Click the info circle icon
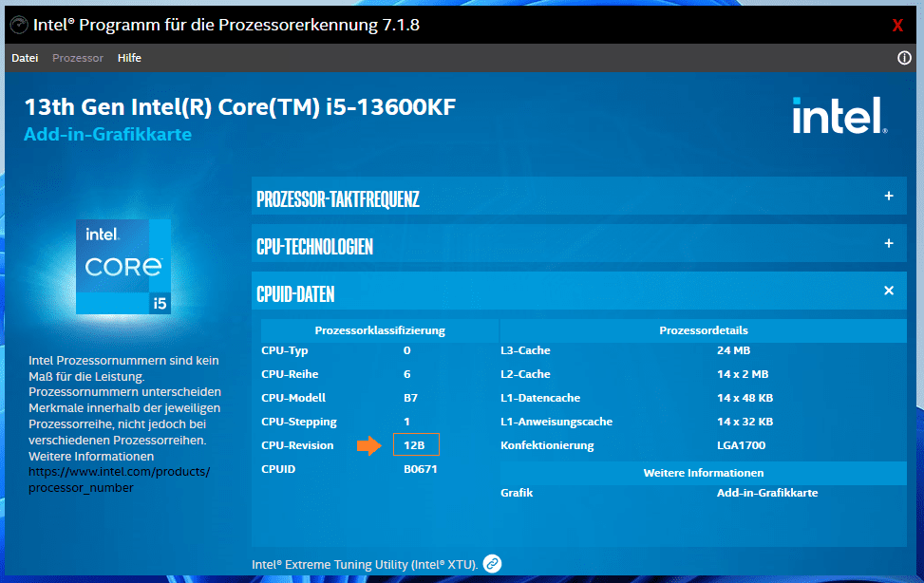 click(x=904, y=58)
